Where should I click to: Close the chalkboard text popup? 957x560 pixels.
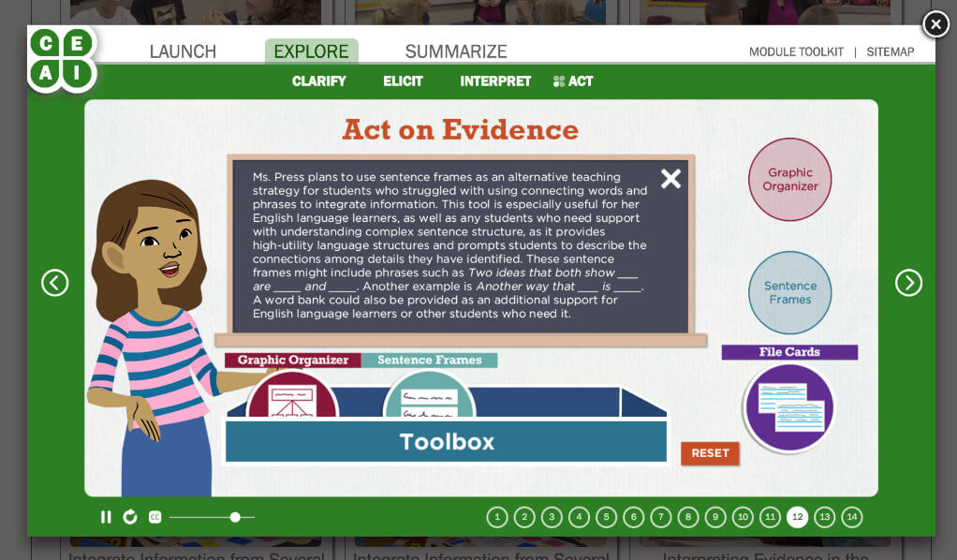pyautogui.click(x=670, y=179)
